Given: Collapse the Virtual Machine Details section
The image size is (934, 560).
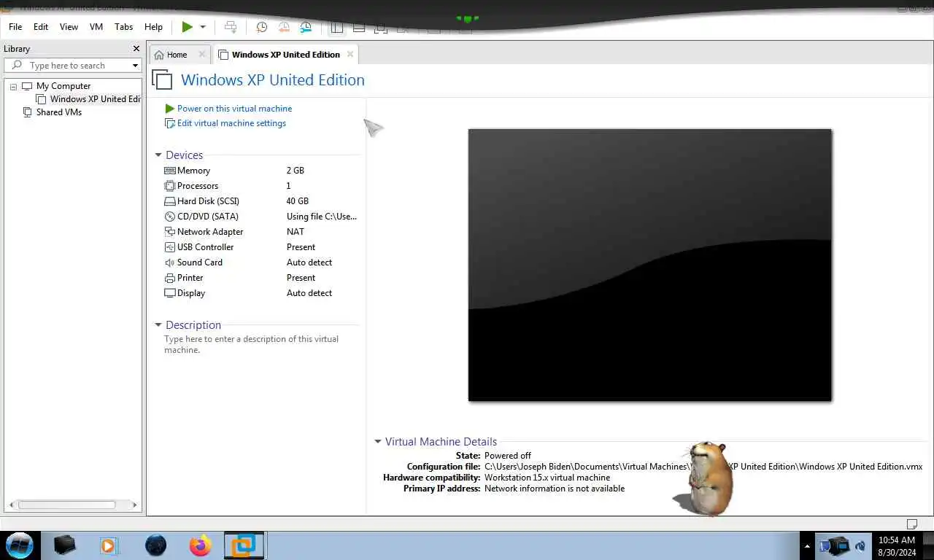Looking at the screenshot, I should pos(378,442).
